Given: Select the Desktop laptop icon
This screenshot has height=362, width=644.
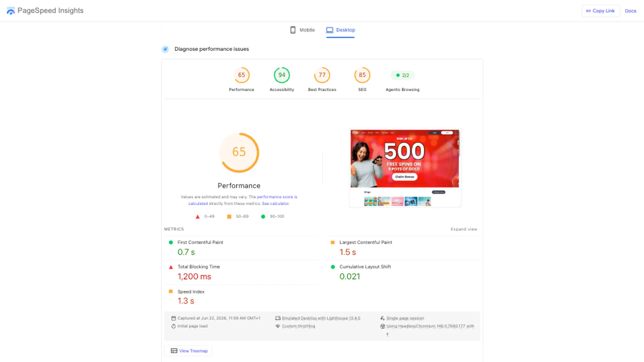Looking at the screenshot, I should [330, 30].
